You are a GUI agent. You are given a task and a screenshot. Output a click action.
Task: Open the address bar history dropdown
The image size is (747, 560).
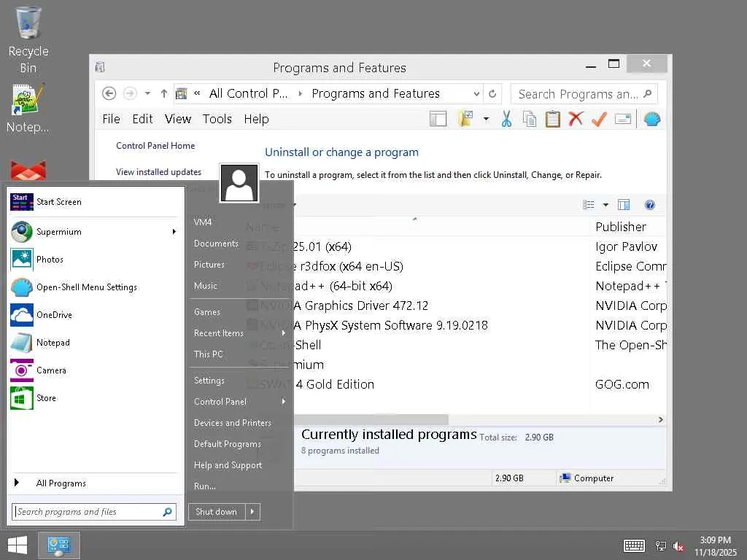point(476,94)
